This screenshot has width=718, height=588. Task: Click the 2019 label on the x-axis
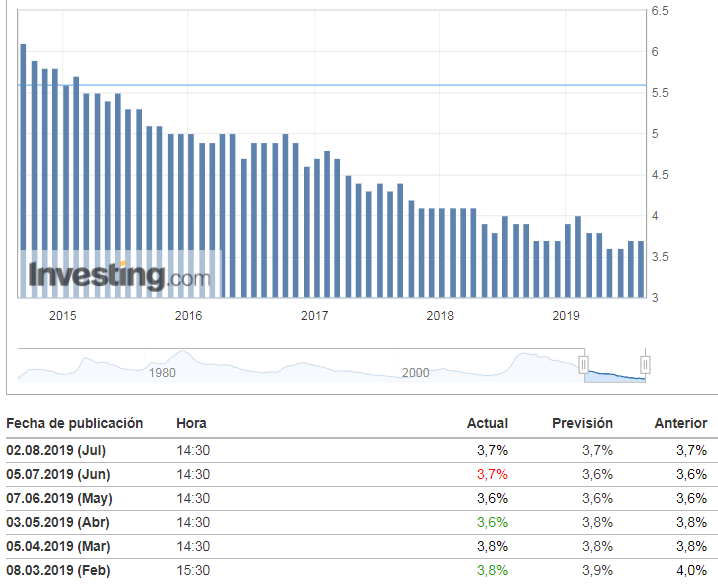click(x=566, y=316)
